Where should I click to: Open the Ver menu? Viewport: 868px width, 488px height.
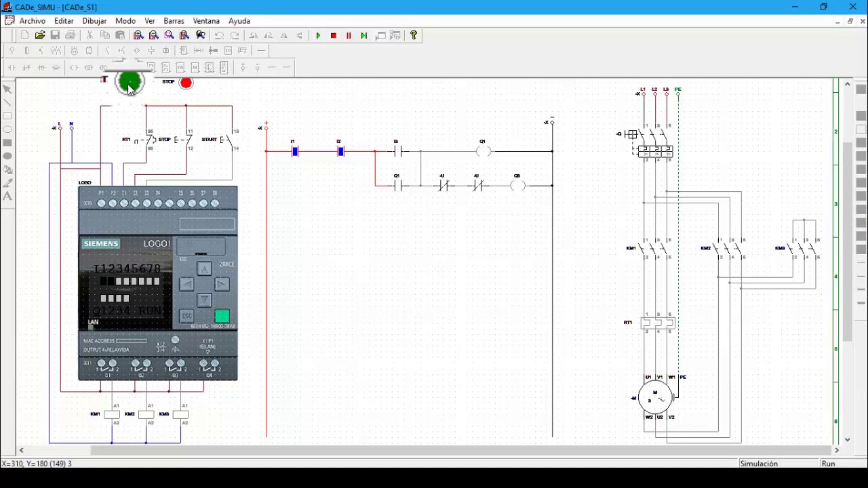click(x=150, y=21)
